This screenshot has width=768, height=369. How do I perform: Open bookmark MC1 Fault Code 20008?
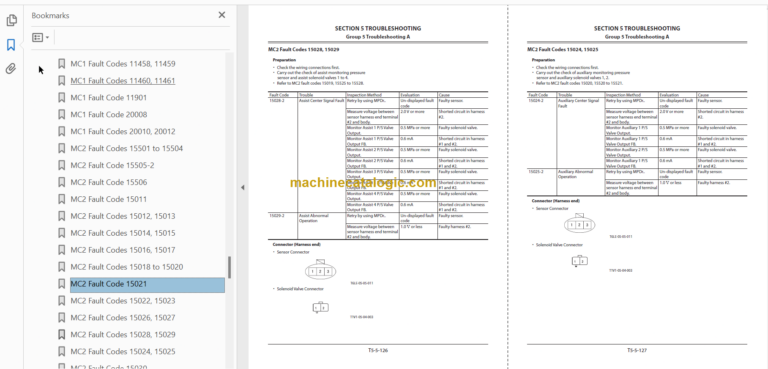tap(108, 114)
